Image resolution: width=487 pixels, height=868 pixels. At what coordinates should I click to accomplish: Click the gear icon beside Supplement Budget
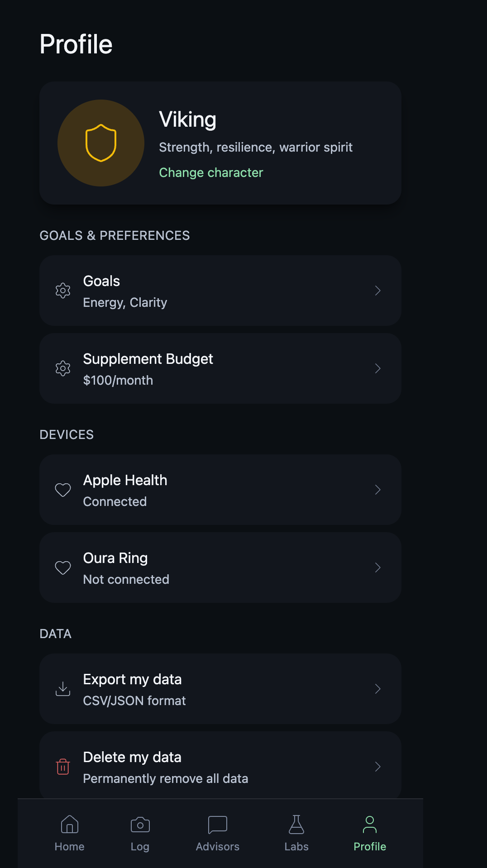63,368
